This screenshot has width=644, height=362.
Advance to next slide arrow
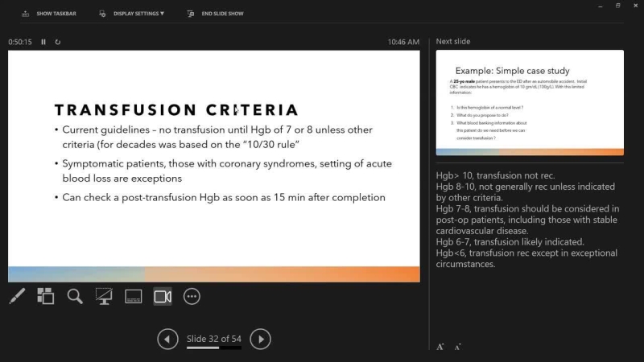coord(260,339)
